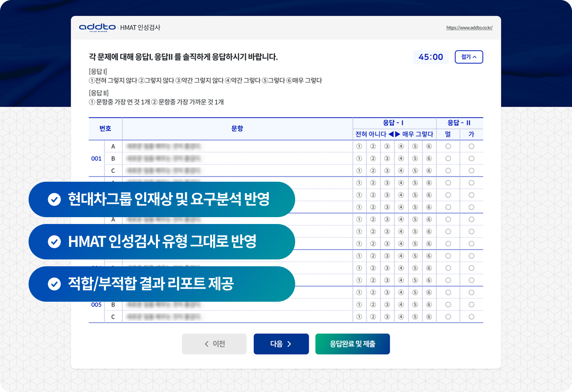Select option ③ for question 001 row C
This screenshot has width=572, height=392.
coord(387,171)
